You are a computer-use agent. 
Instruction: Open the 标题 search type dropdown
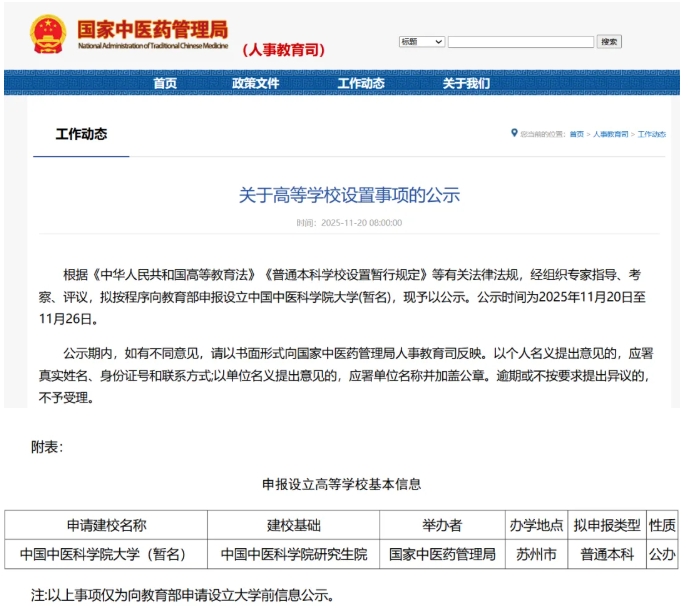[x=422, y=42]
